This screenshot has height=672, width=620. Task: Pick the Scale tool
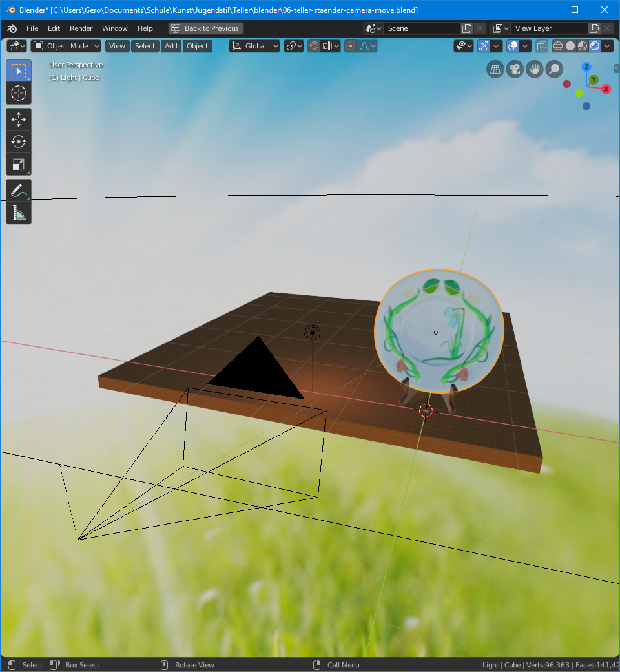click(x=19, y=164)
